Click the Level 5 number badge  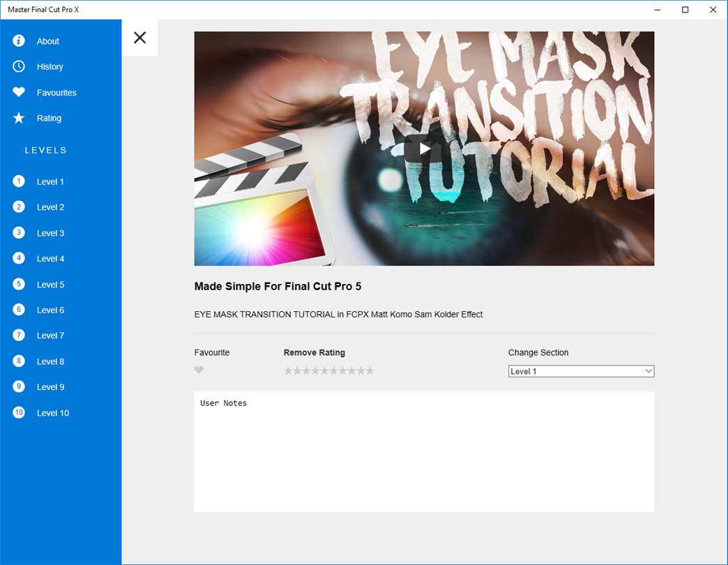point(19,284)
